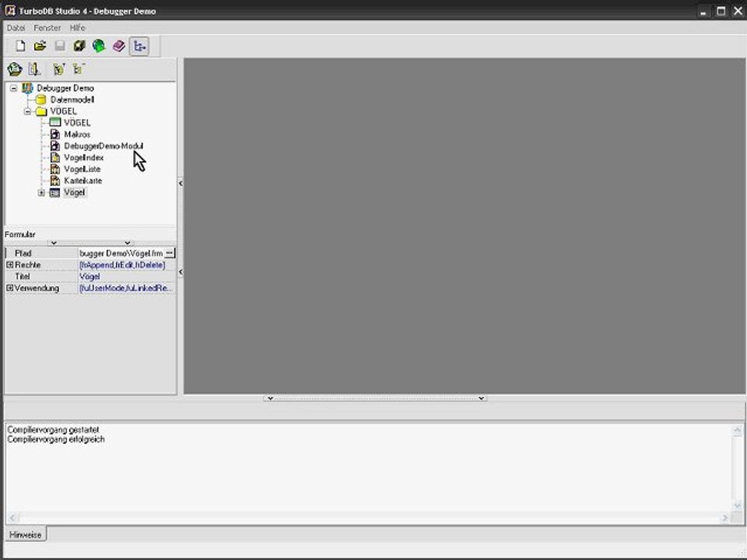The image size is (747, 560).
Task: Switch to the Hinweise tab
Action: [26, 535]
